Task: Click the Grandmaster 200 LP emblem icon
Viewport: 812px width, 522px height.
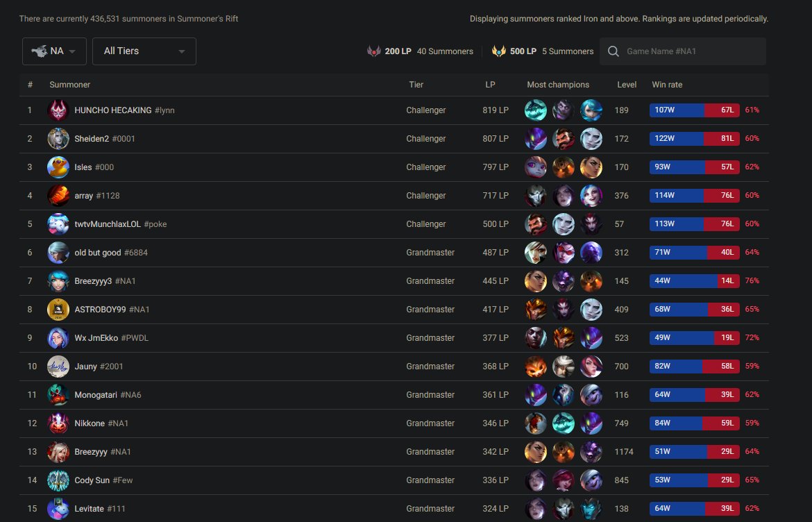Action: tap(374, 51)
